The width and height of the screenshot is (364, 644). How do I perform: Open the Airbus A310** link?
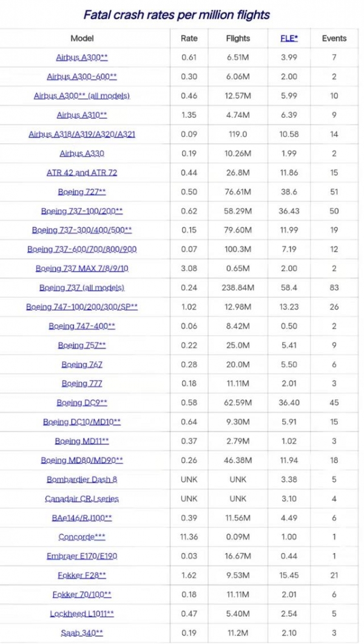(x=82, y=115)
